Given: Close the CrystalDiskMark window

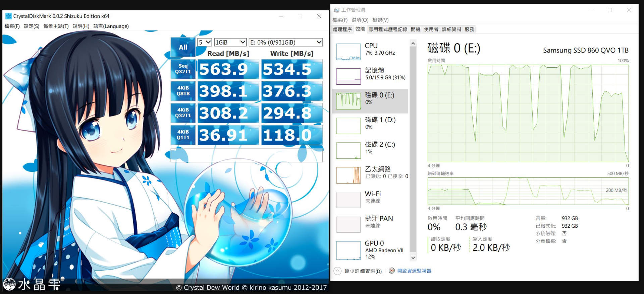Looking at the screenshot, I should [x=319, y=16].
